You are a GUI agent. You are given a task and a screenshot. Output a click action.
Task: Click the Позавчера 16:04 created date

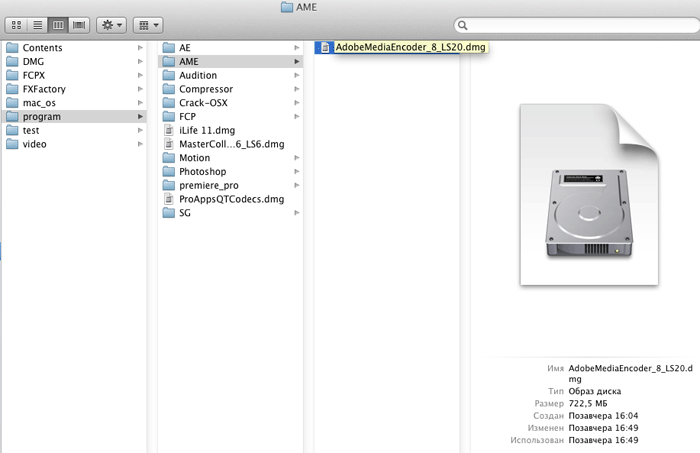tap(603, 416)
